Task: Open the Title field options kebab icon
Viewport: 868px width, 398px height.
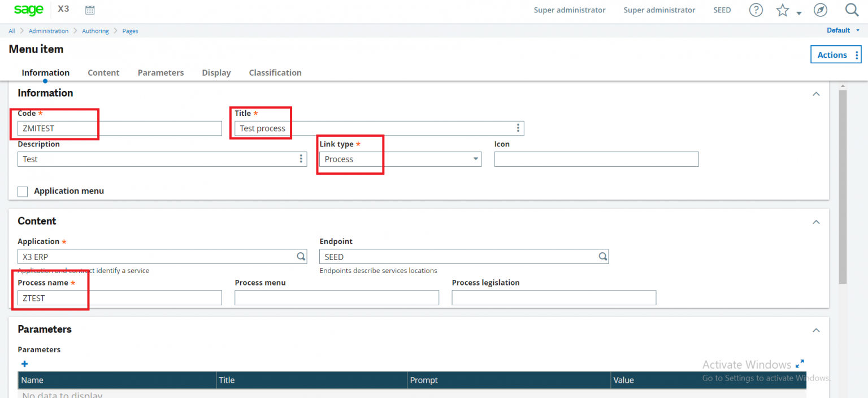Action: 518,128
